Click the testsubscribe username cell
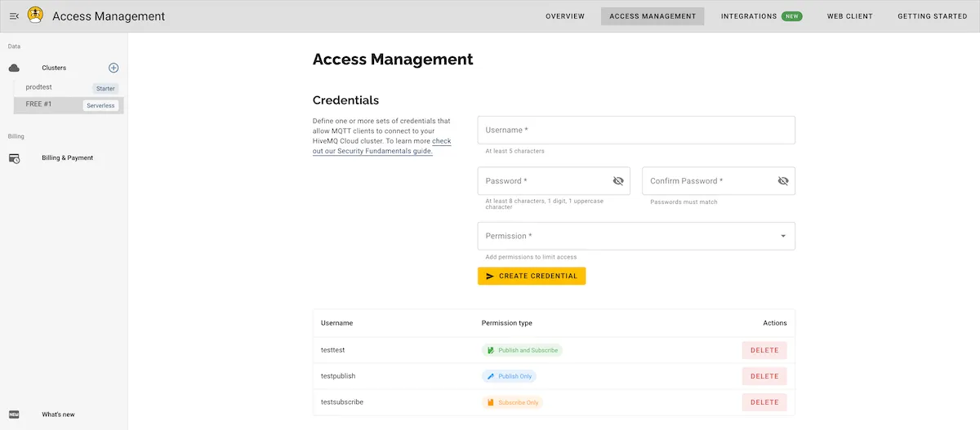The image size is (980, 430). (x=342, y=402)
